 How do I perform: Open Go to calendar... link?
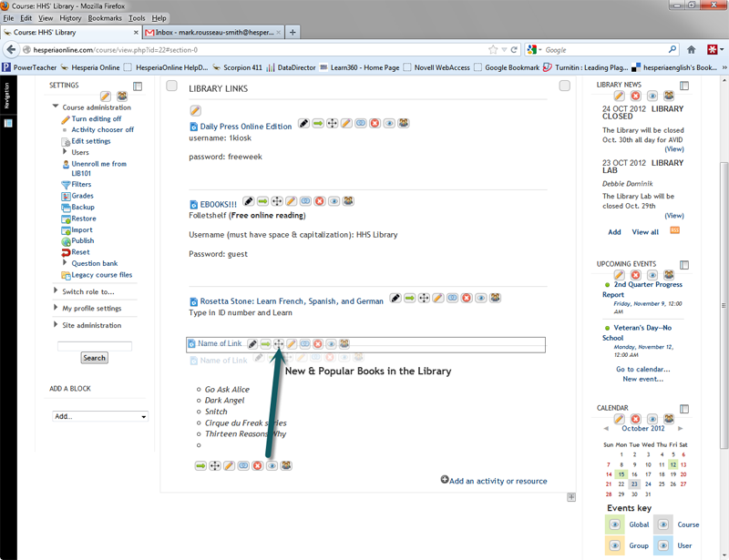(x=643, y=369)
